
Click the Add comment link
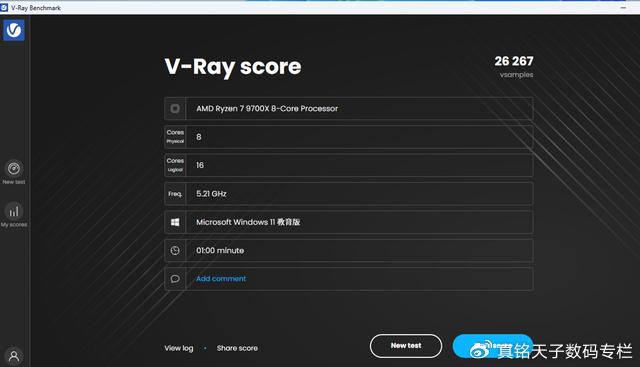coord(221,279)
